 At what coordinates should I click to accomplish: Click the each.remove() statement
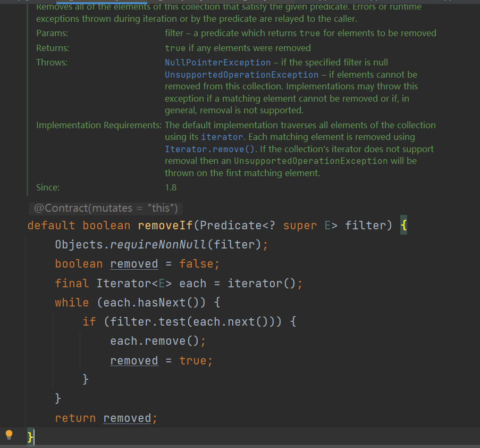point(157,341)
